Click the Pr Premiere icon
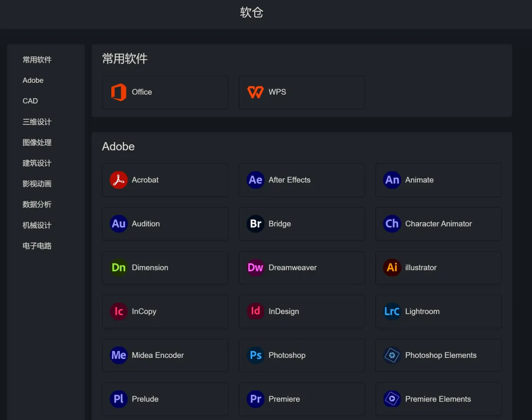 256,399
